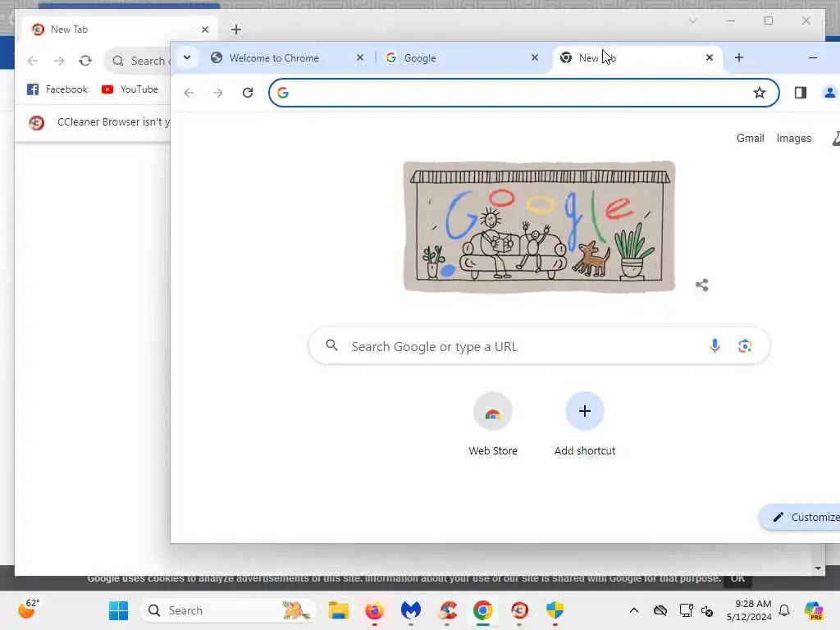
Task: Click the Add shortcut button
Action: click(x=584, y=424)
